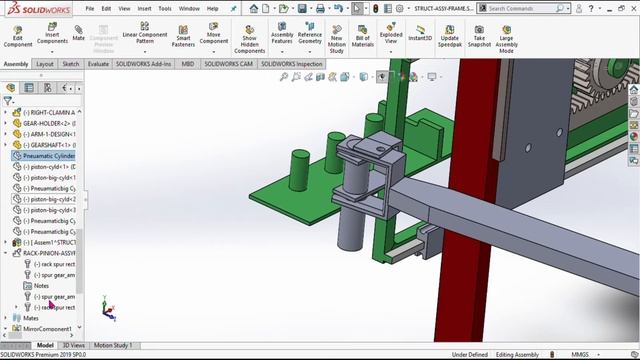The image size is (640, 360).
Task: Click Show Hidden Components
Action: click(x=249, y=39)
